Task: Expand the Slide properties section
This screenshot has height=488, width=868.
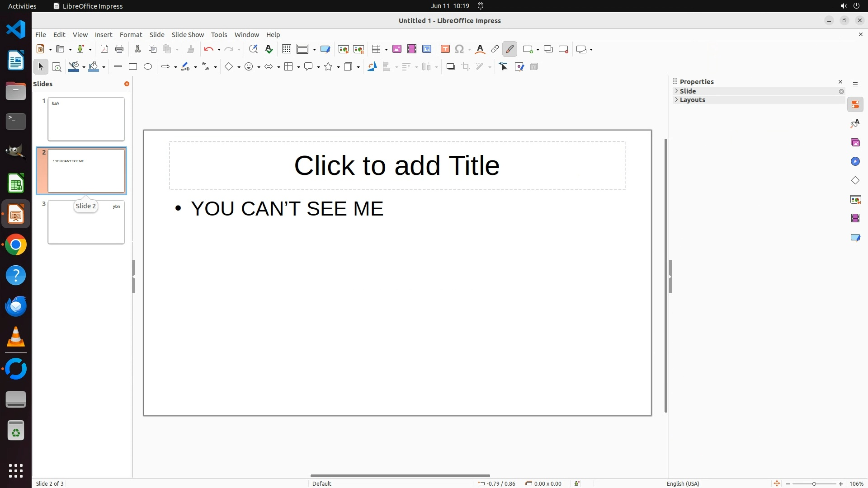Action: pos(688,91)
